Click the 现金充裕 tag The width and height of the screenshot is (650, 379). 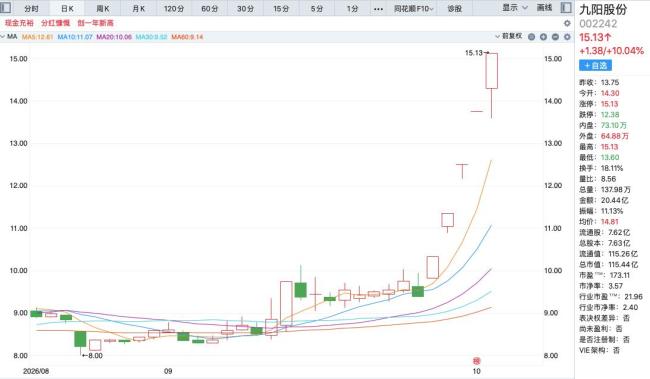pos(19,23)
